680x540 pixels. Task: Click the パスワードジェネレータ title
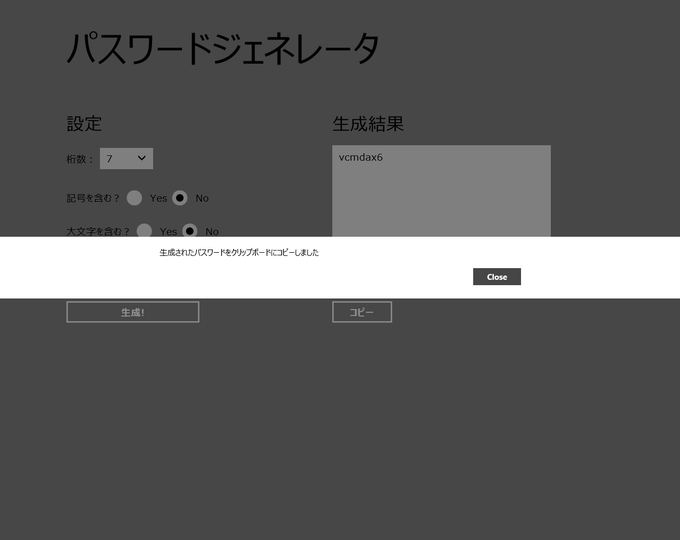(x=223, y=49)
